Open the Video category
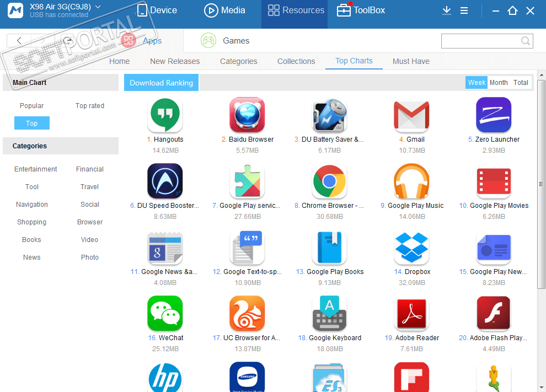 click(89, 239)
